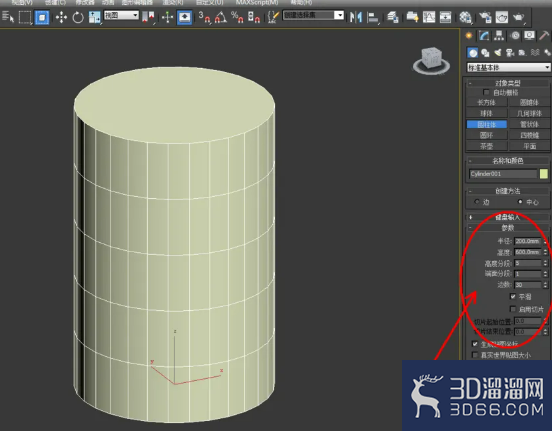Image resolution: width=552 pixels, height=431 pixels.
Task: Select Helpers category icon
Action: pos(522,53)
